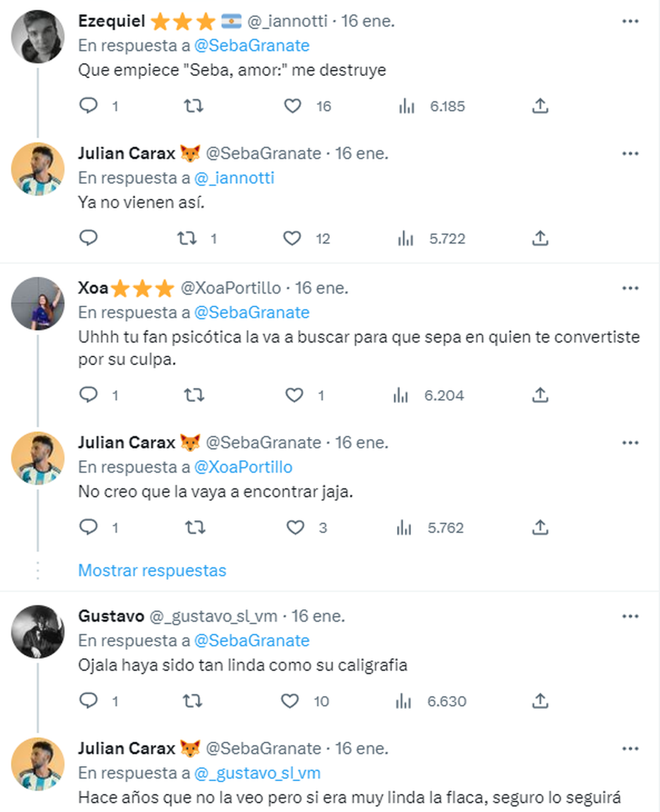Open @SebaGranate mention in Xoa's reply line
The height and width of the screenshot is (812, 660).
pyautogui.click(x=251, y=312)
